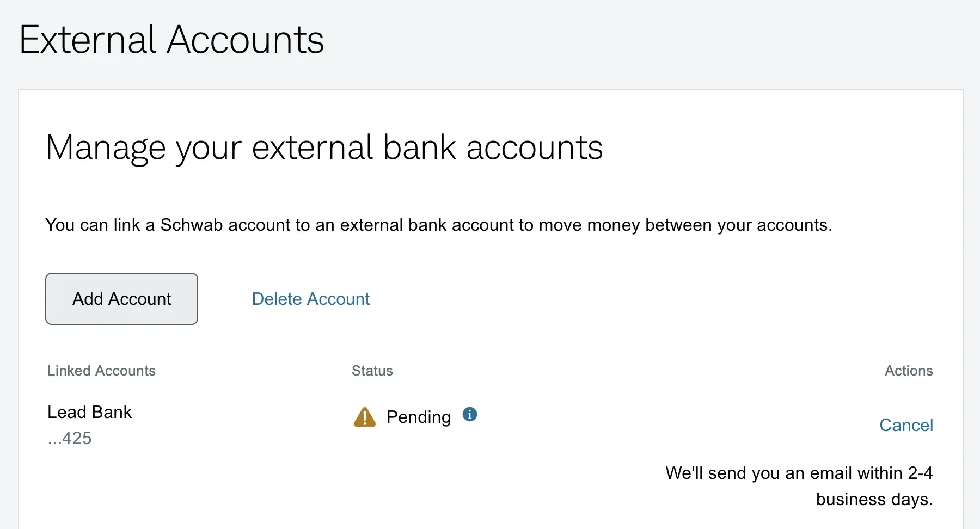This screenshot has height=529, width=980.
Task: Click the External Accounts page title
Action: click(171, 40)
